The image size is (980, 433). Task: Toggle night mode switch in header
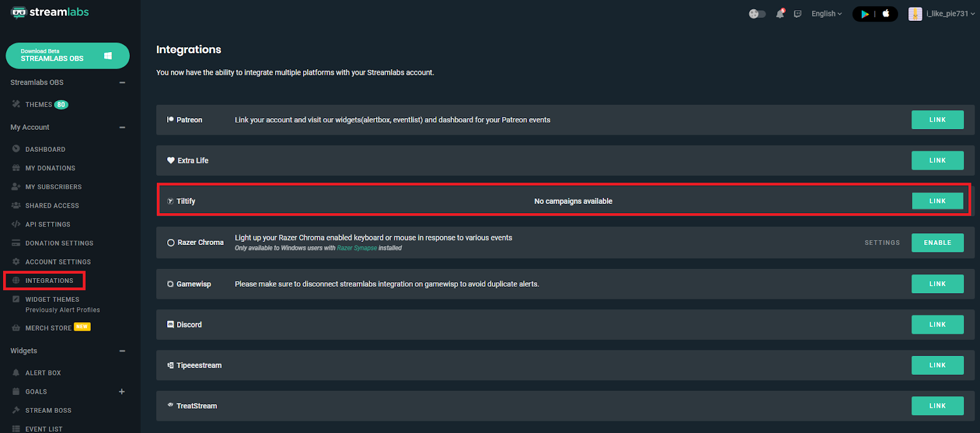pyautogui.click(x=757, y=13)
